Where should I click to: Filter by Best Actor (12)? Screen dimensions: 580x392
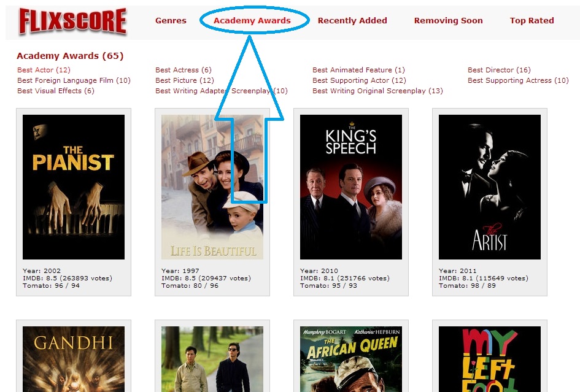coord(44,70)
